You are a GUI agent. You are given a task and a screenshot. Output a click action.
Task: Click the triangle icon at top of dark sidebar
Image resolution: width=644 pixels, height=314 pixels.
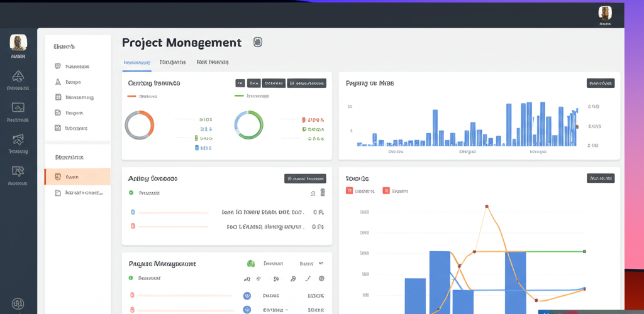click(x=18, y=77)
